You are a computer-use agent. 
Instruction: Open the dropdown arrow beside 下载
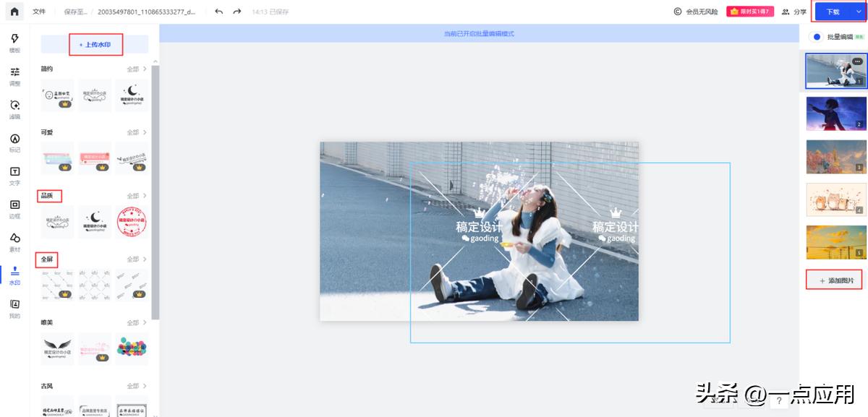point(859,12)
